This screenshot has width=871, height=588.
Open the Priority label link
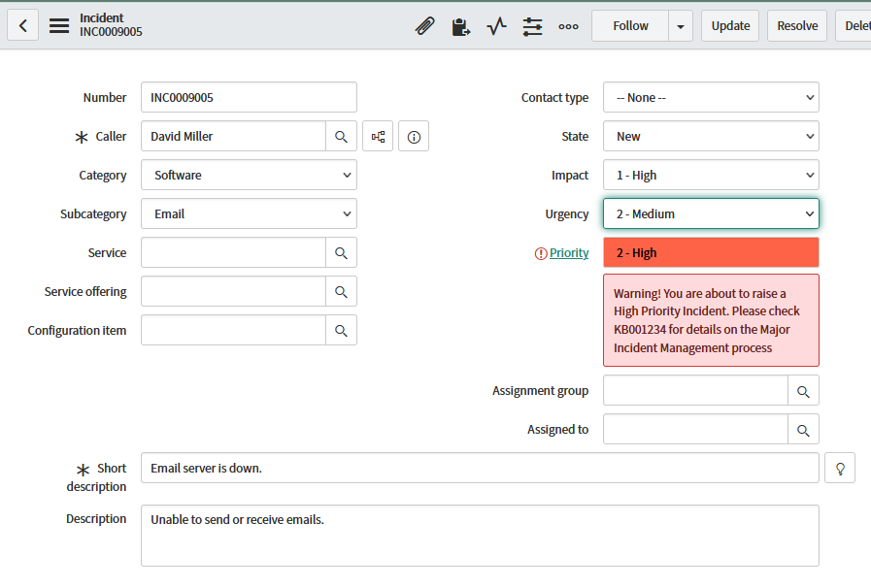point(569,252)
